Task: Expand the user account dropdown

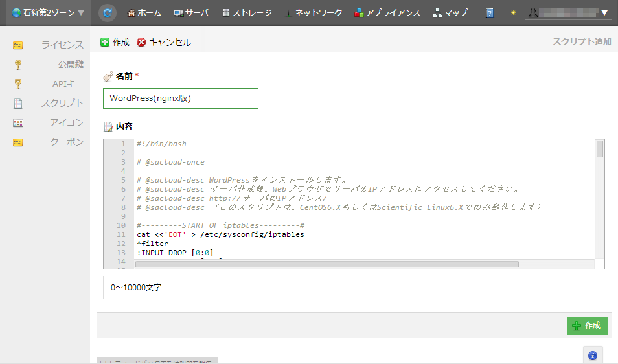Action: tap(568, 12)
